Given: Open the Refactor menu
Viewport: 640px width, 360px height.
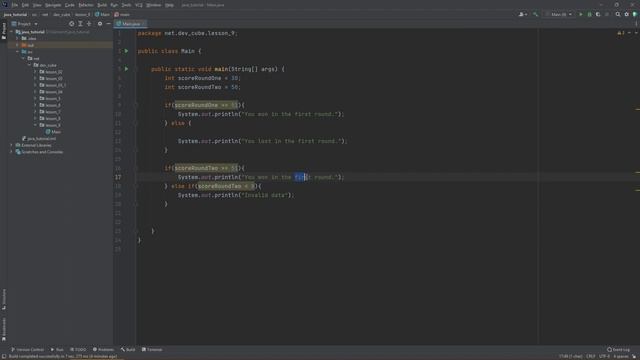Looking at the screenshot, I should tap(86, 5).
